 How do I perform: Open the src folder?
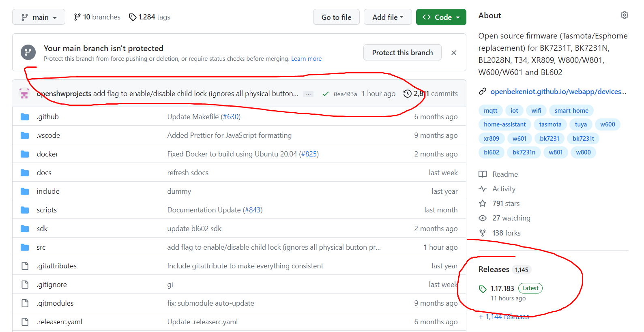(41, 247)
